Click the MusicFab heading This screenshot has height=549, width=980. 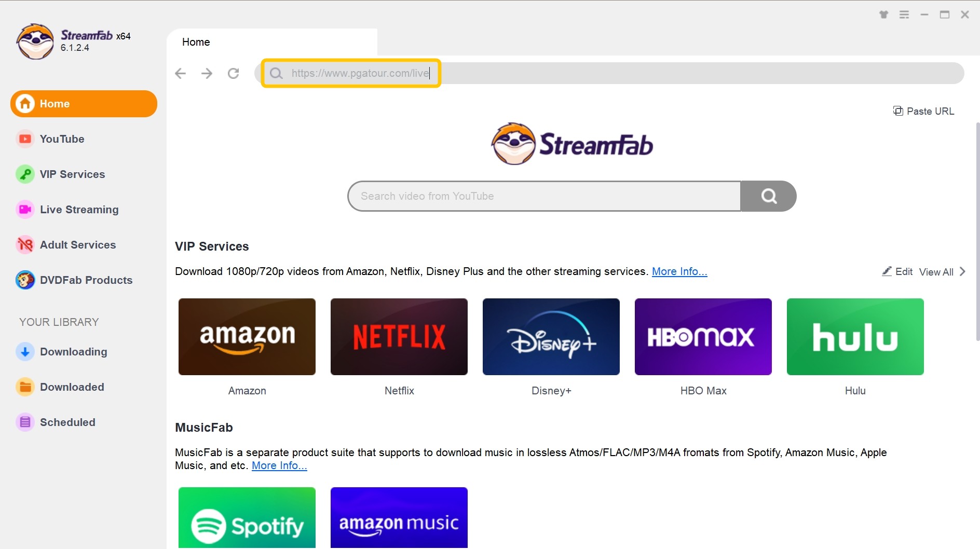click(x=204, y=428)
